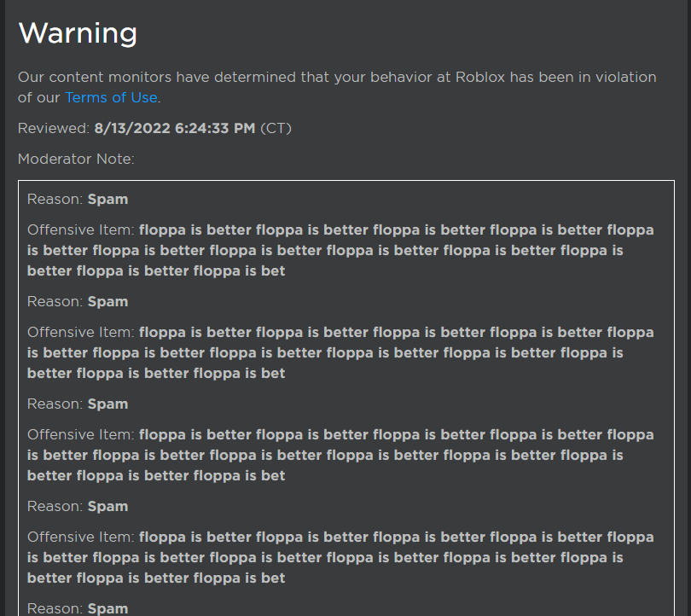Click the second 'Reason: Spam' line
Image resolution: width=691 pixels, height=616 pixels.
(x=78, y=301)
